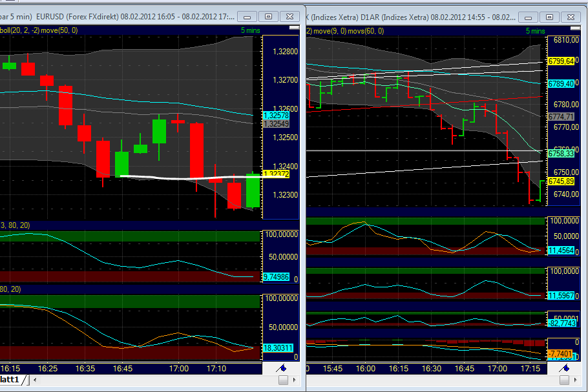Minimize the EURUSD chart window
Viewport: 588px width, 392px height.
coord(246,16)
